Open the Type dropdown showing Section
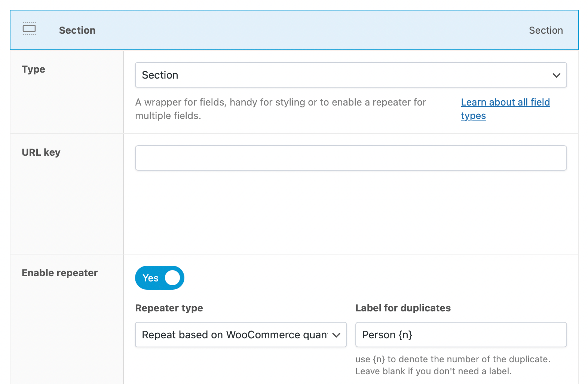588x384 pixels. pos(344,75)
